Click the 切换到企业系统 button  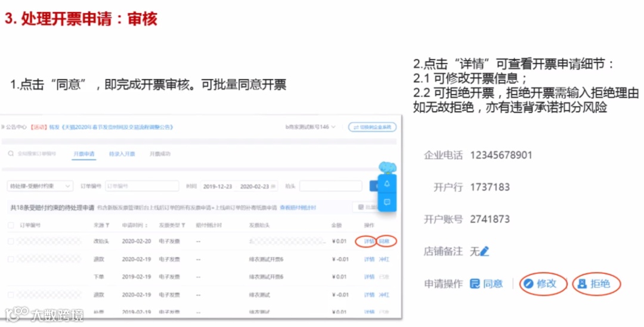pyautogui.click(x=373, y=127)
